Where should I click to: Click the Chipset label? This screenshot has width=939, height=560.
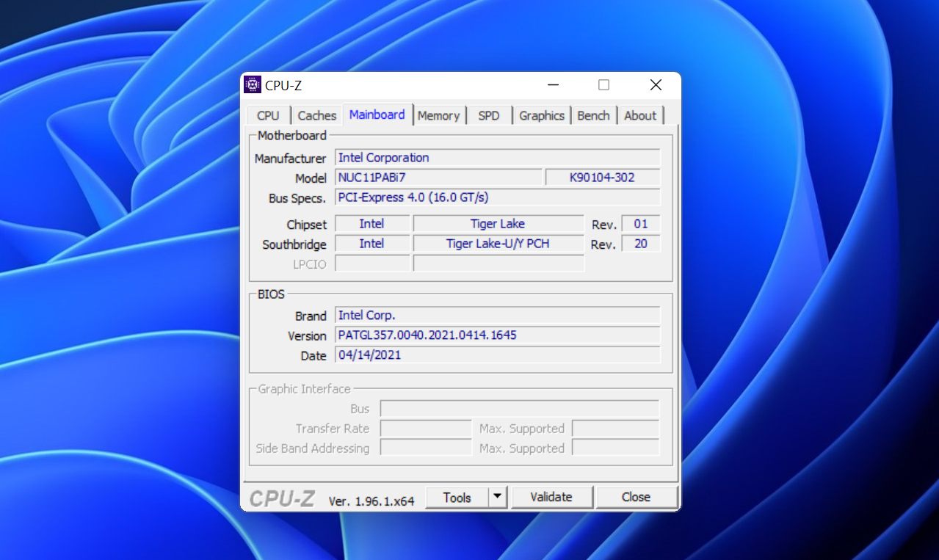[307, 225]
